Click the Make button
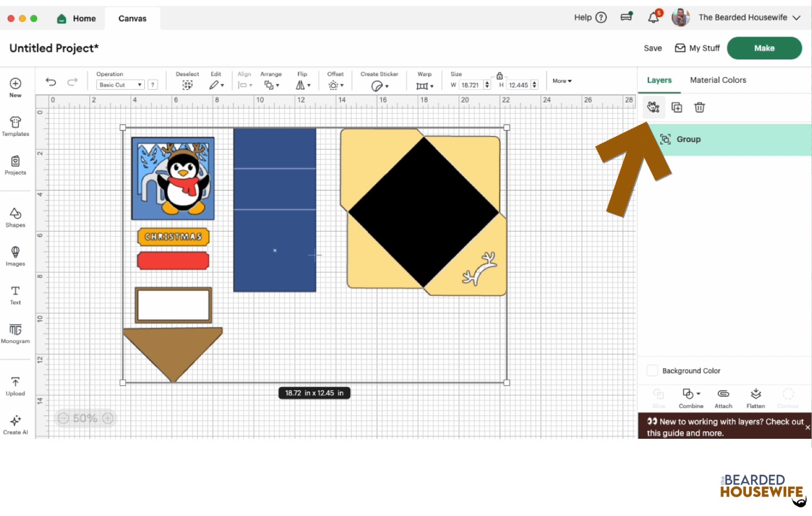Viewport: 812px width, 516px height. [764, 48]
